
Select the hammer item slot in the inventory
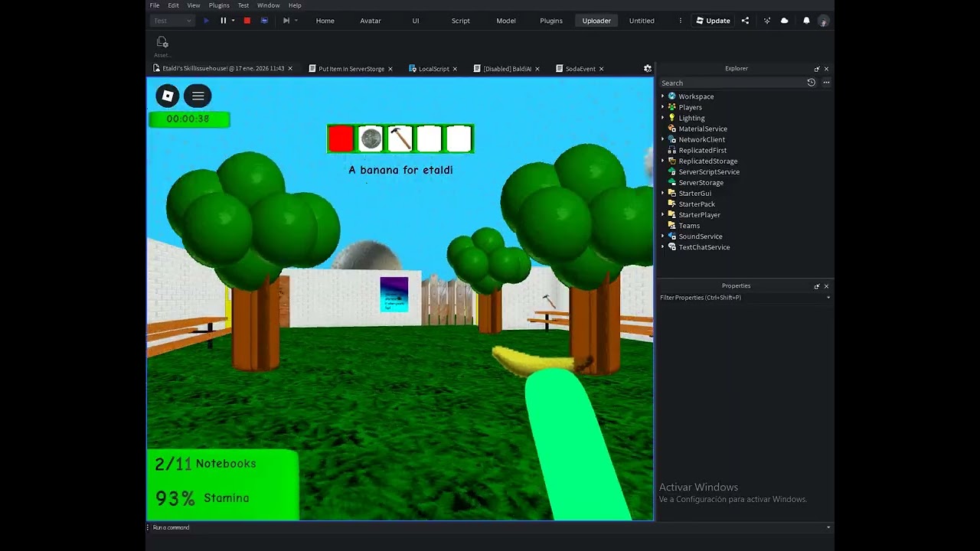click(400, 139)
